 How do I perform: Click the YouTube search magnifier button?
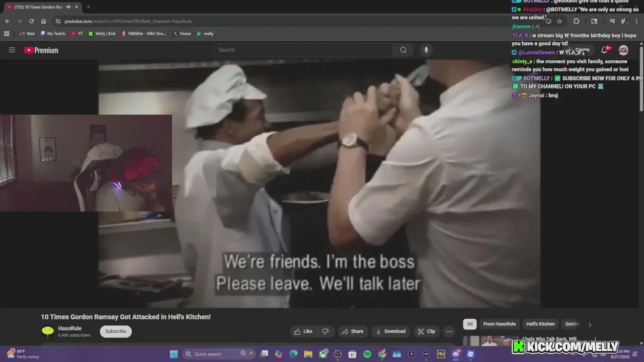[403, 50]
